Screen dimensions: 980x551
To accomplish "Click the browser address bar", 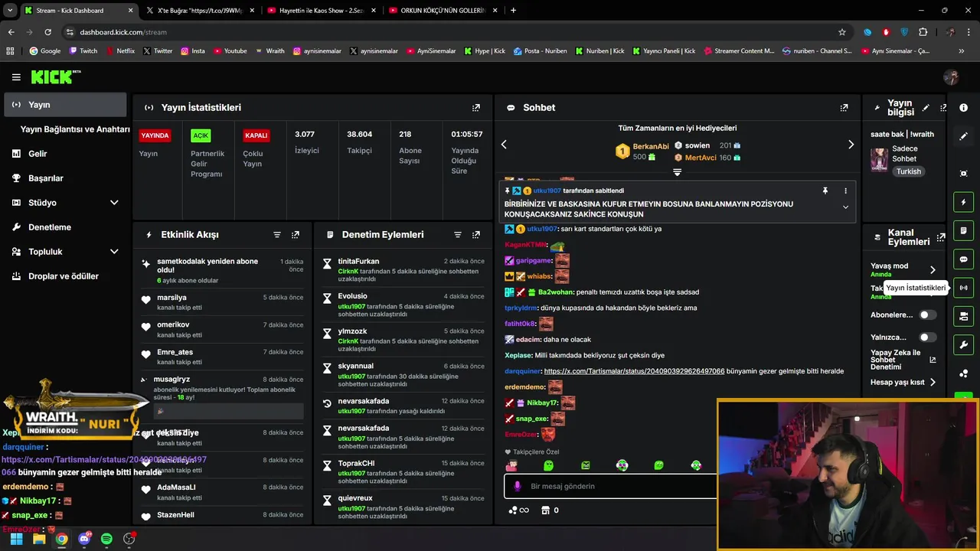I will [x=452, y=32].
